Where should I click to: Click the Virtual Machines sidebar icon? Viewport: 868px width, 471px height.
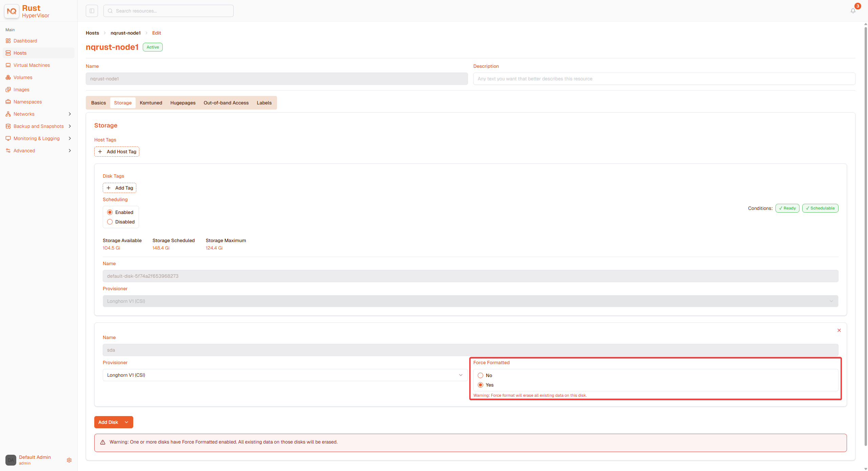coord(8,65)
